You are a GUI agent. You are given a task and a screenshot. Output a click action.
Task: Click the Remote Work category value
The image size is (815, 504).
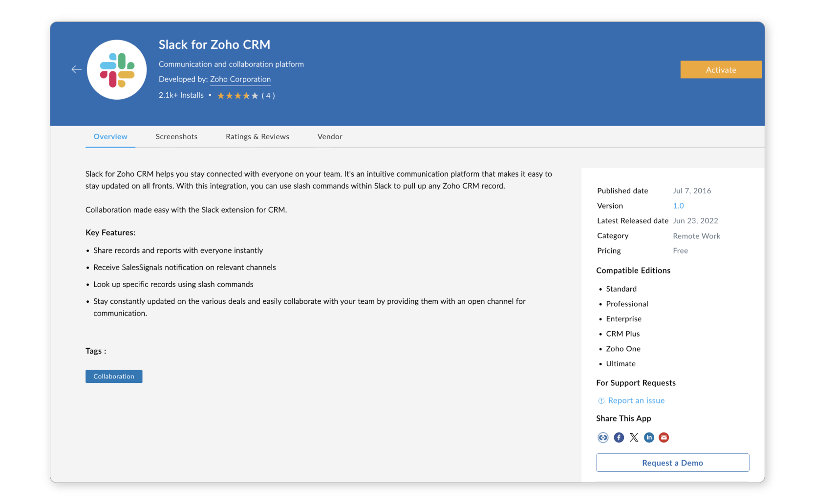696,236
